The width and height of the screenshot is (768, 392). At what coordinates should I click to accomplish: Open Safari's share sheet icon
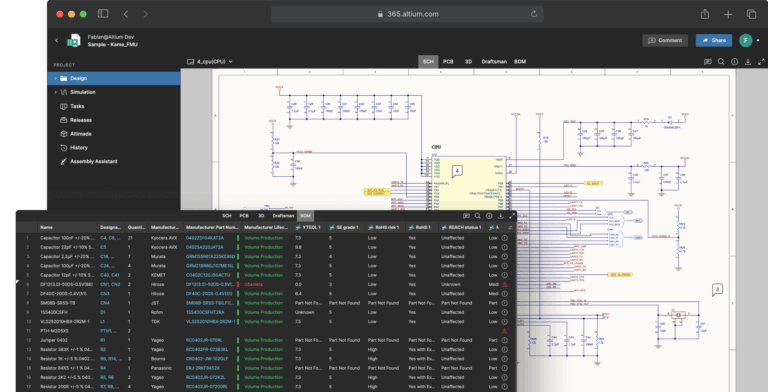(x=705, y=14)
